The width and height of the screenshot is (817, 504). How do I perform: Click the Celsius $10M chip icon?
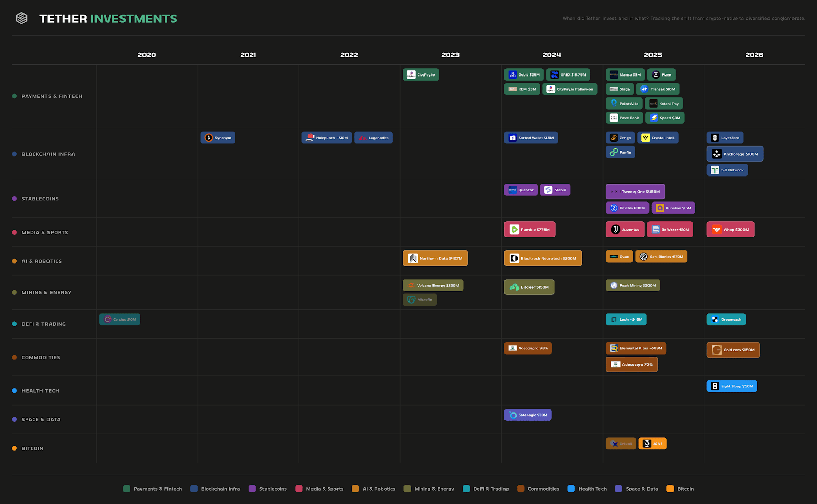107,319
